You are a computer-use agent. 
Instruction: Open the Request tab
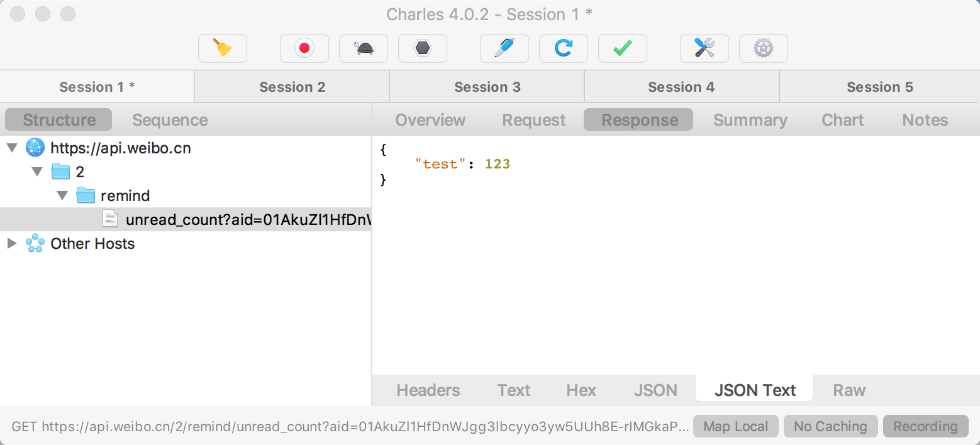coord(534,119)
